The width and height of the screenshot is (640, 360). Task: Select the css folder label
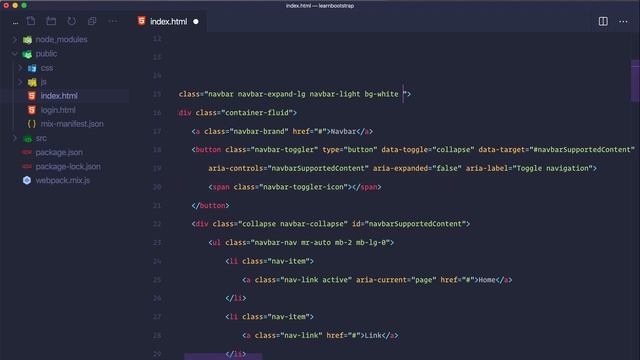(47, 68)
